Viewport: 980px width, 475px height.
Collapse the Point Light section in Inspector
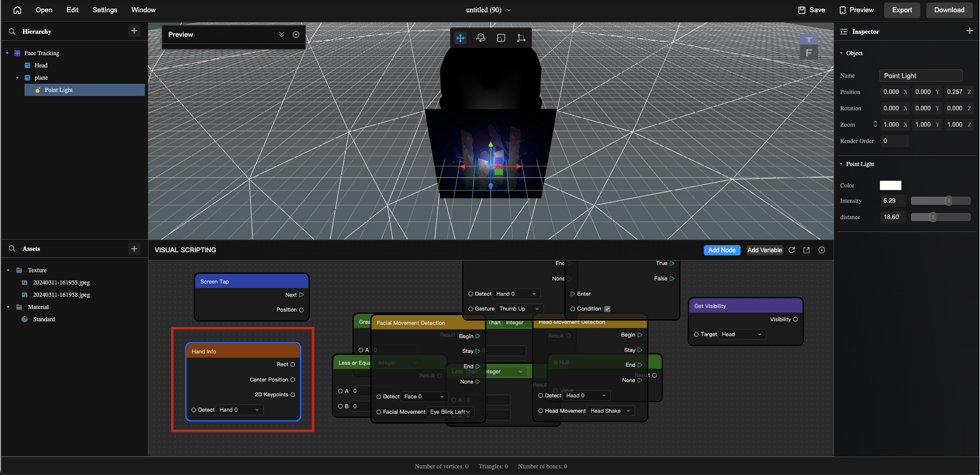coord(841,164)
